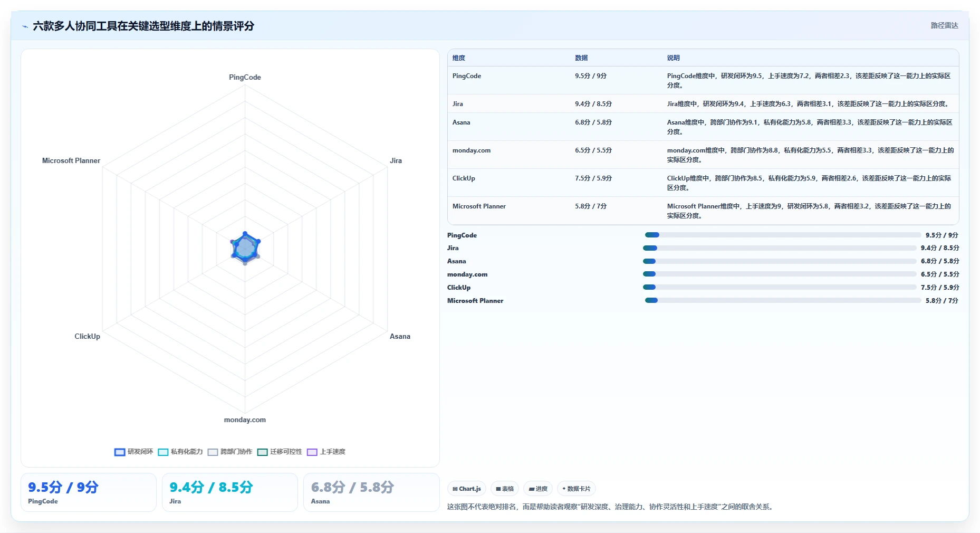
Task: Click table cell 9.4分 / 8.5分
Action: 593,104
